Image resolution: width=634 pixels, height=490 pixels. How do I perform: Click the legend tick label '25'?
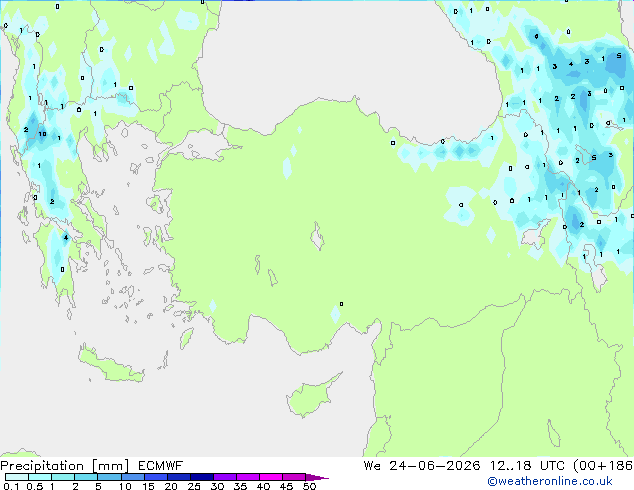point(194,486)
